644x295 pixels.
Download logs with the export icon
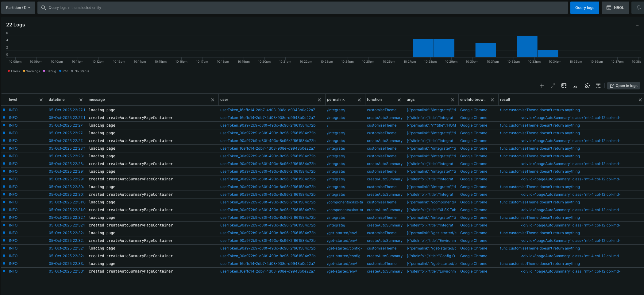(575, 86)
